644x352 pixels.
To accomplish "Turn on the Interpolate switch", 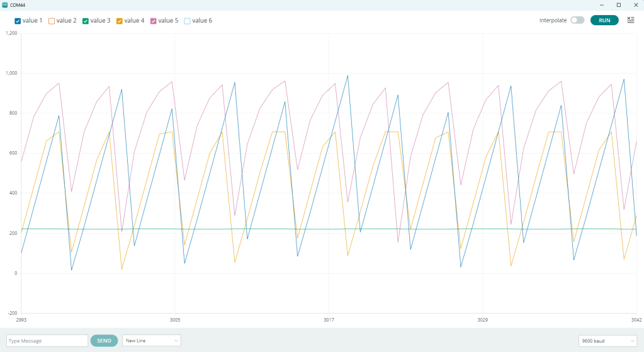I will tap(577, 20).
